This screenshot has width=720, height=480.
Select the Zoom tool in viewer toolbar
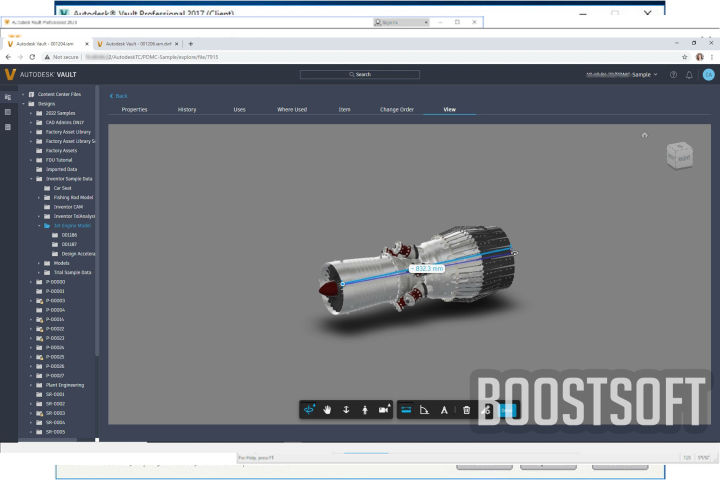coord(346,410)
